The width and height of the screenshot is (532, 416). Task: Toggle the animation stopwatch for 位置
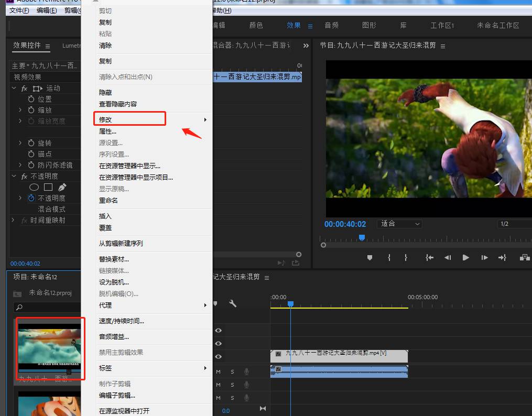pos(31,100)
